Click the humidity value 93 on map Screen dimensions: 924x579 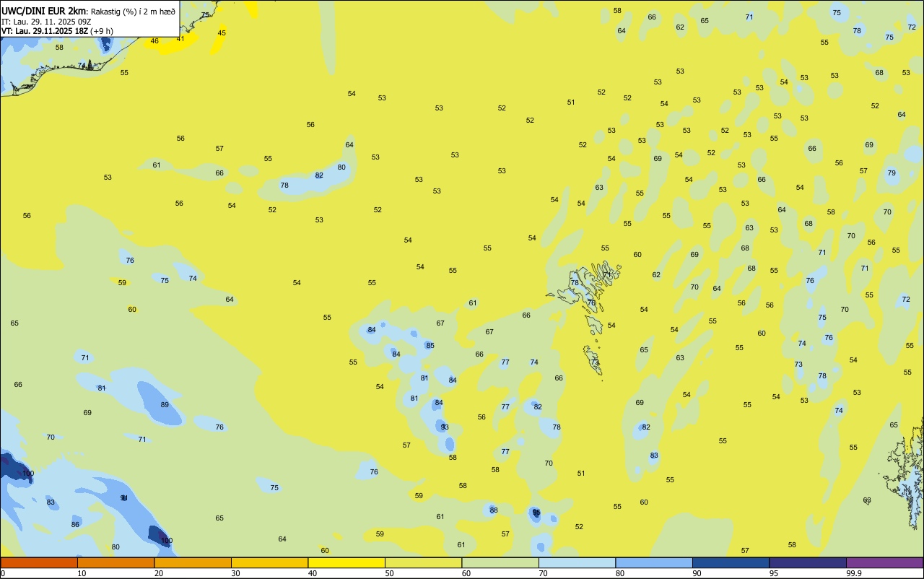445,427
